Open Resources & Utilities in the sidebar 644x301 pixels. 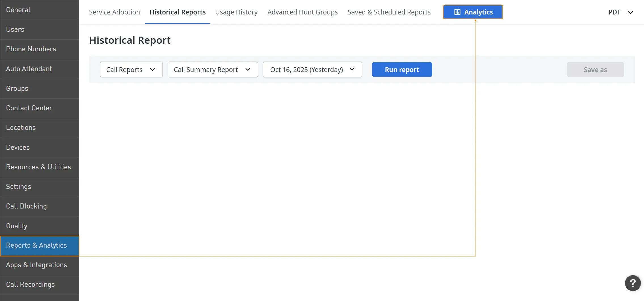click(x=39, y=167)
